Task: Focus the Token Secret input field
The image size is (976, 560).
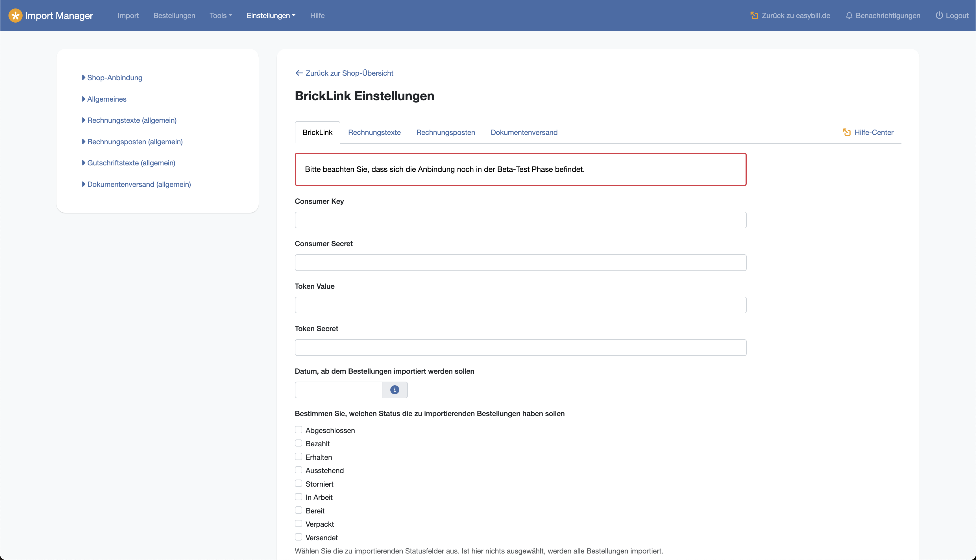Action: click(x=520, y=347)
